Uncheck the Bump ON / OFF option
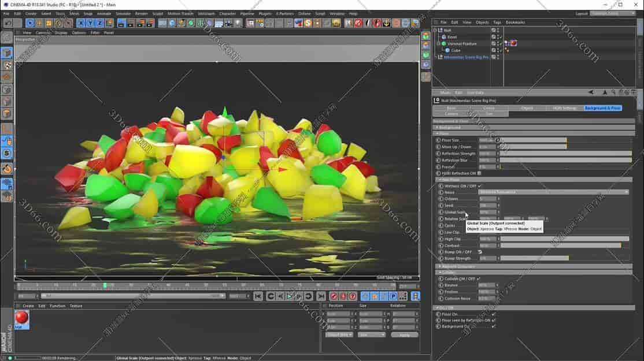The image size is (644, 361). [x=480, y=252]
